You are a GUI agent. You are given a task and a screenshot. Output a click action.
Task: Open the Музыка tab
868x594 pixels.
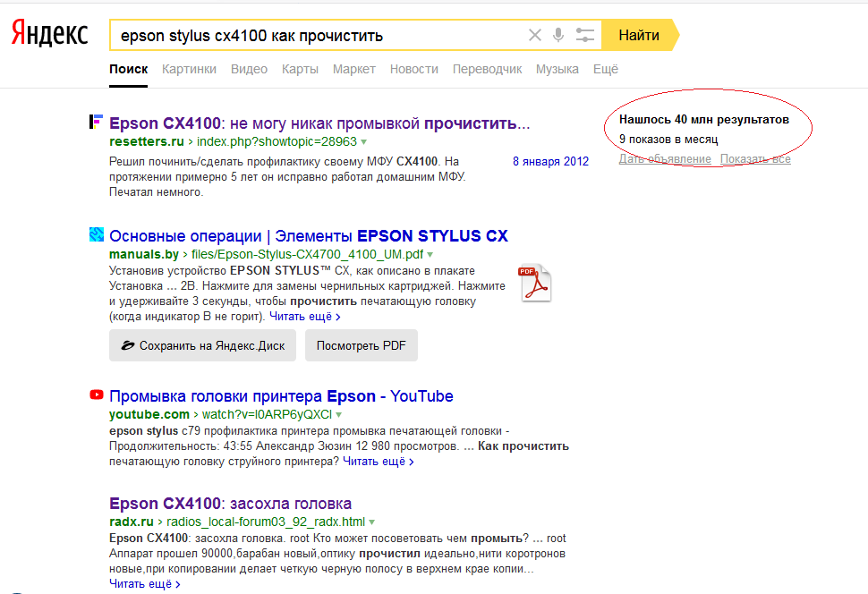tap(557, 69)
